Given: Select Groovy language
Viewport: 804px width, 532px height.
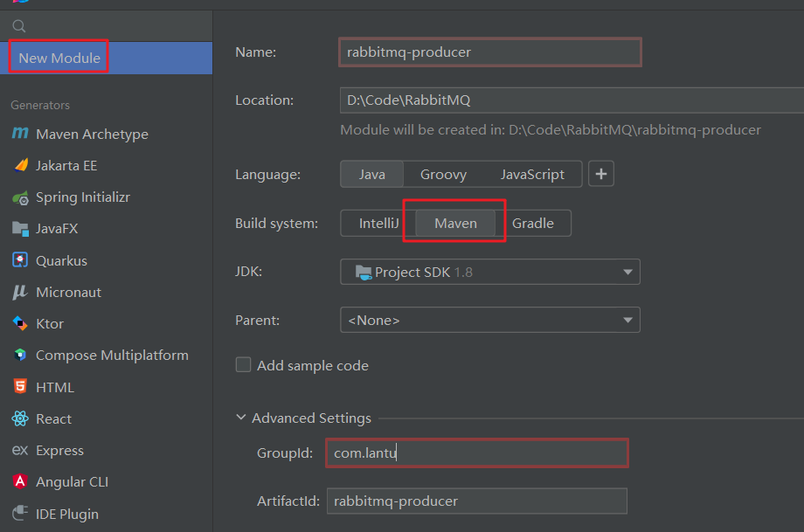Looking at the screenshot, I should 444,174.
